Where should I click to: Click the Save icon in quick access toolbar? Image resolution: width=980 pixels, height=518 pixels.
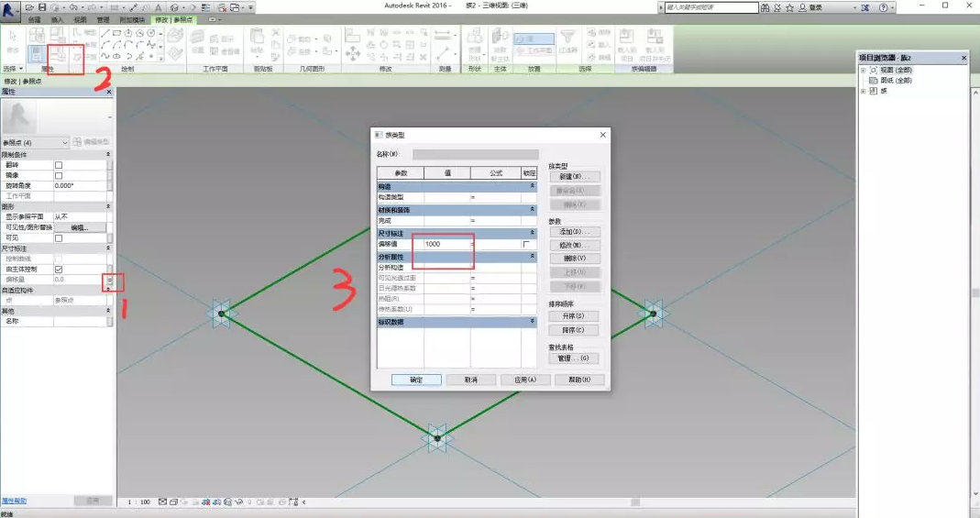[x=42, y=7]
